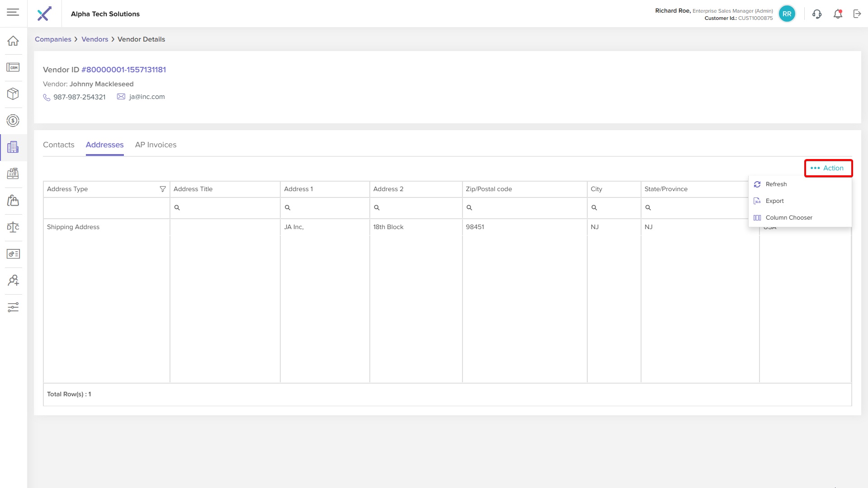Viewport: 868px width, 488px height.
Task: Open notifications bell
Action: 838,14
